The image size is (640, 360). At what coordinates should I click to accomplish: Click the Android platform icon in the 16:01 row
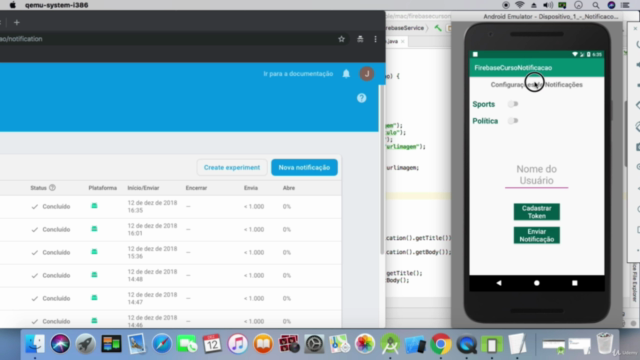click(x=94, y=229)
